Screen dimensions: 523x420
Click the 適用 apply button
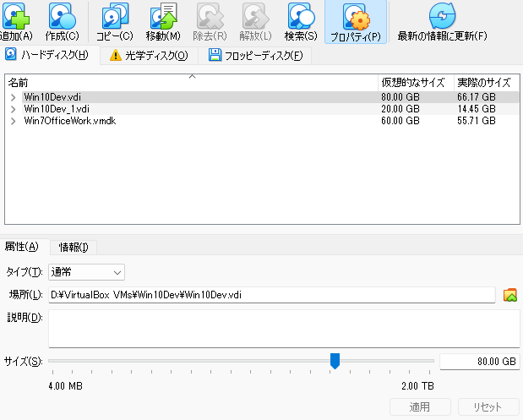(x=420, y=406)
